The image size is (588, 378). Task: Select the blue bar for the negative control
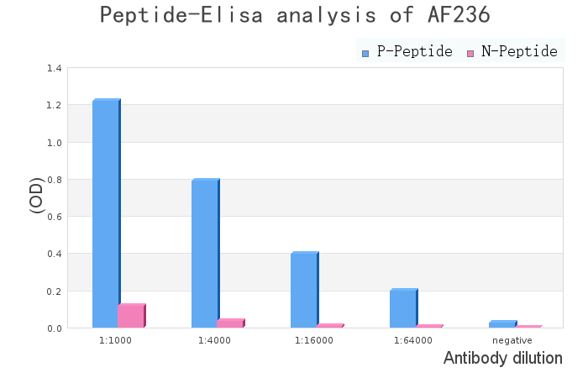[502, 324]
